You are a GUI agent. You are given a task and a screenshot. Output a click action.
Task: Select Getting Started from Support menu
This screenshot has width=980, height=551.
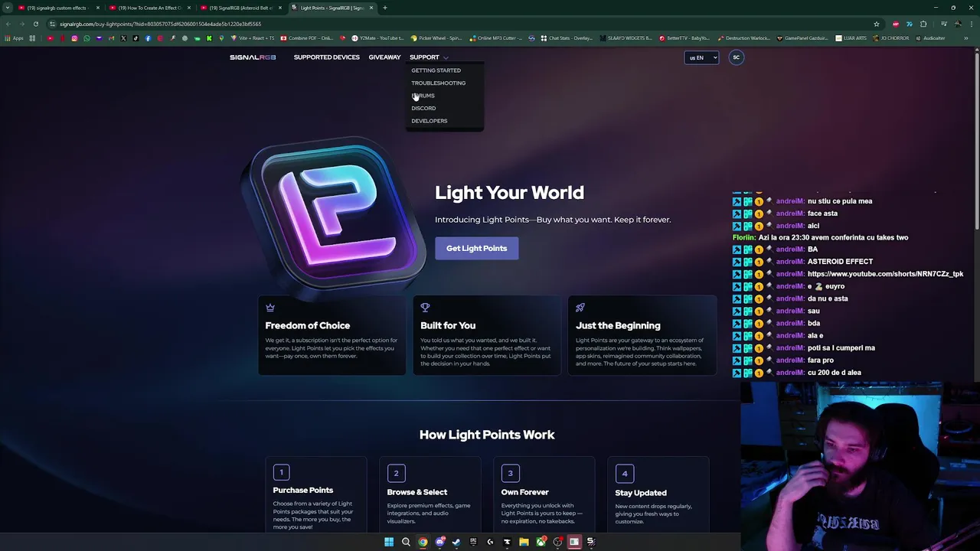(436, 70)
